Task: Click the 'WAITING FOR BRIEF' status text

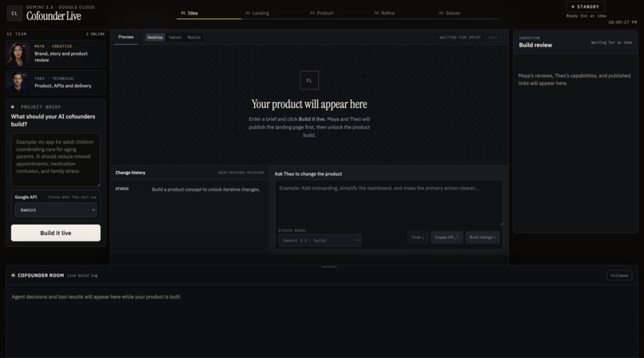Action: (x=460, y=38)
